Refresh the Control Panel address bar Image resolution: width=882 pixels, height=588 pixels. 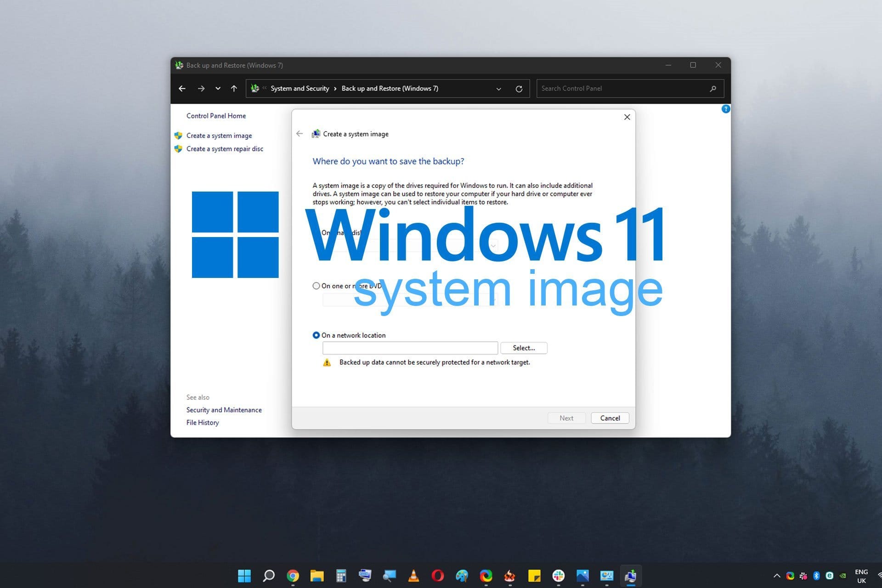coord(519,89)
